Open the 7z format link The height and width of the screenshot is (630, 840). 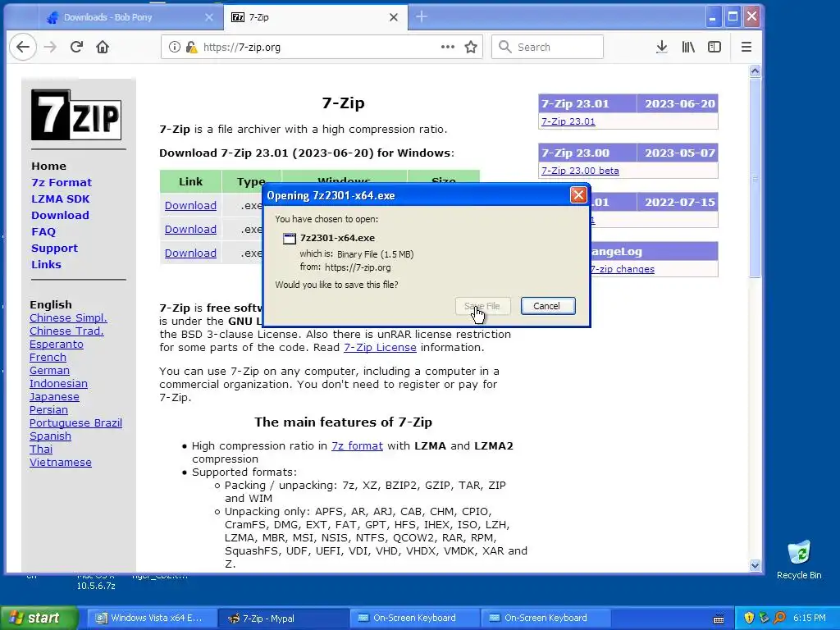[x=357, y=445]
